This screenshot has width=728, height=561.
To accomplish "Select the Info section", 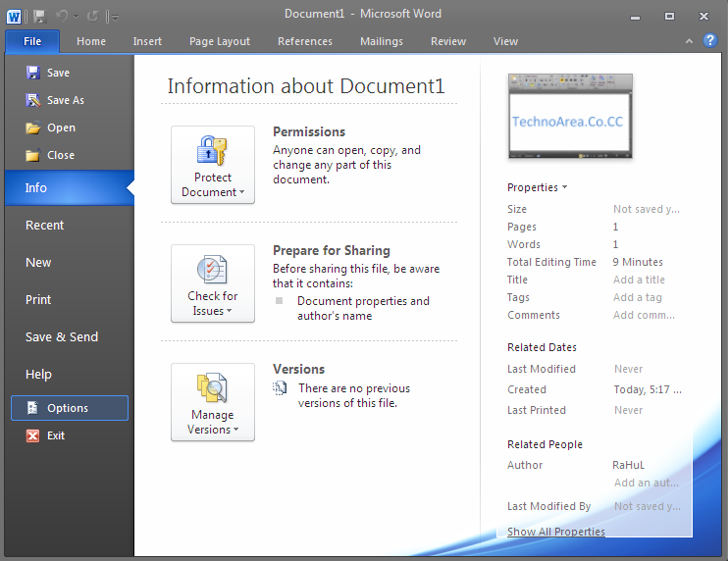I will pos(70,187).
